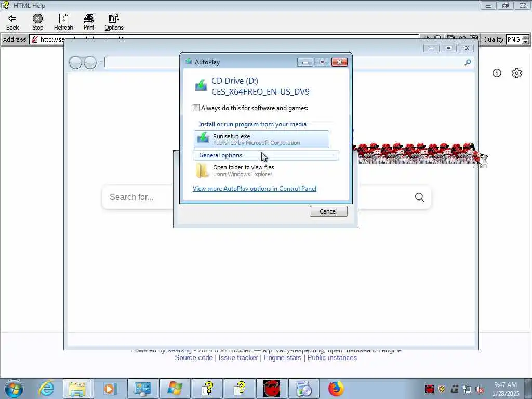This screenshot has height=399, width=532.
Task: Click the muted volume tray icon
Action: click(480, 389)
